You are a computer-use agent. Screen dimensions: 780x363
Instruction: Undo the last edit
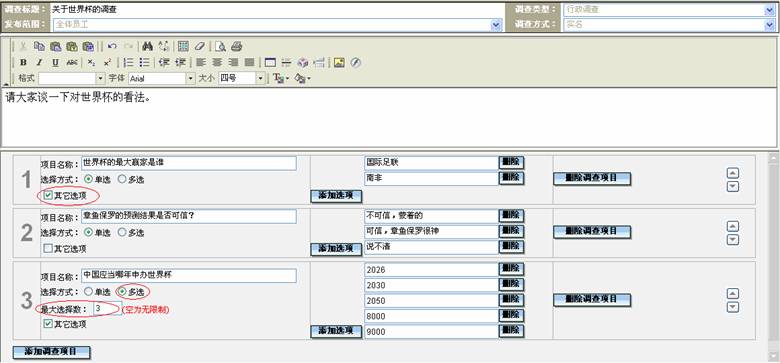click(x=112, y=46)
